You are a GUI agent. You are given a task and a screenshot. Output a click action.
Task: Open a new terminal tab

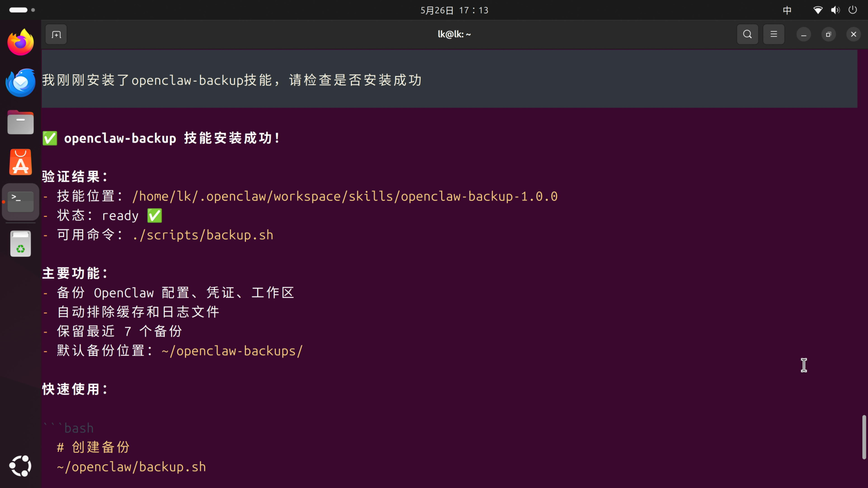coord(56,35)
